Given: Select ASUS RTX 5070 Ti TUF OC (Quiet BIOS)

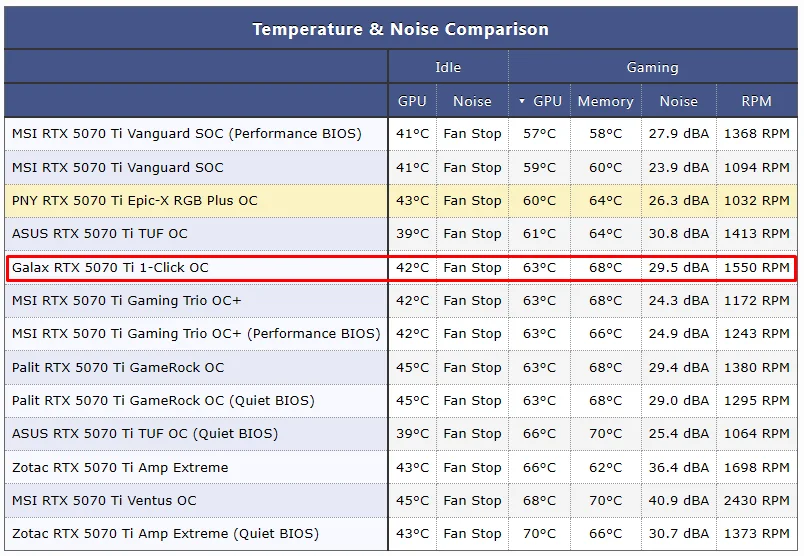Looking at the screenshot, I should (x=145, y=434).
